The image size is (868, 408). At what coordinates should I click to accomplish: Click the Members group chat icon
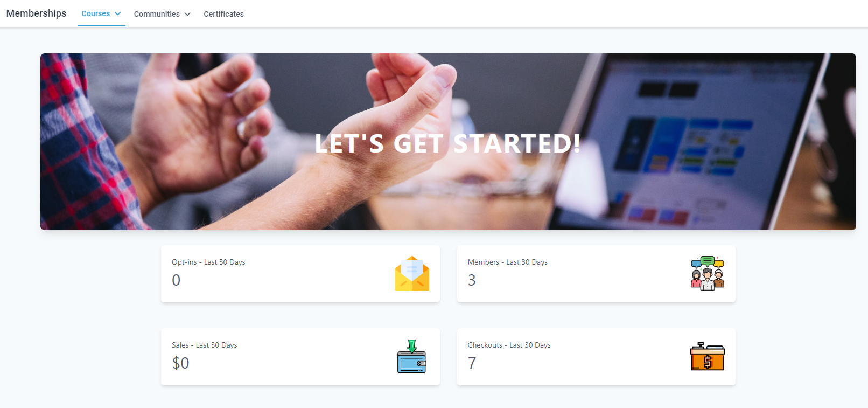(708, 273)
